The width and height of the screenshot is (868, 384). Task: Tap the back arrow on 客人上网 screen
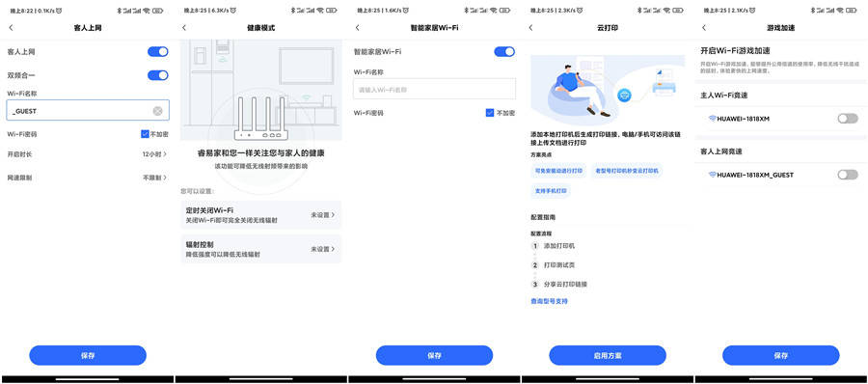(x=11, y=28)
